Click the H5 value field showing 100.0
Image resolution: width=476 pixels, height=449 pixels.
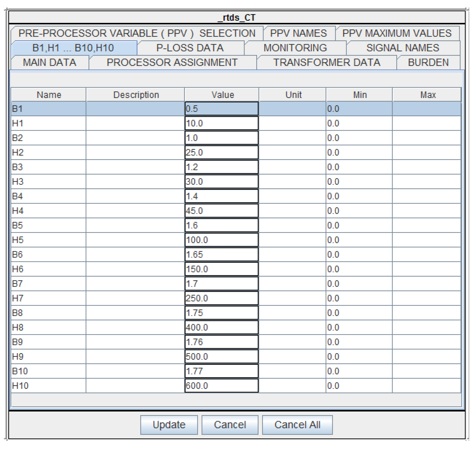[222, 240]
